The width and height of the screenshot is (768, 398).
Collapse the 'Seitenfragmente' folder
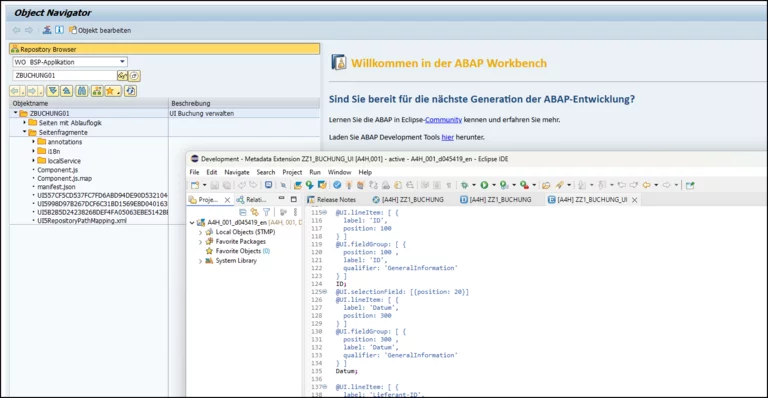click(24, 132)
